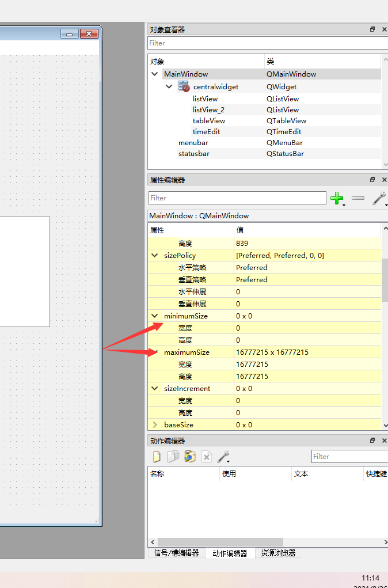Image resolution: width=388 pixels, height=588 pixels.
Task: Open the wrench configure icon in property editor
Action: pyautogui.click(x=379, y=198)
